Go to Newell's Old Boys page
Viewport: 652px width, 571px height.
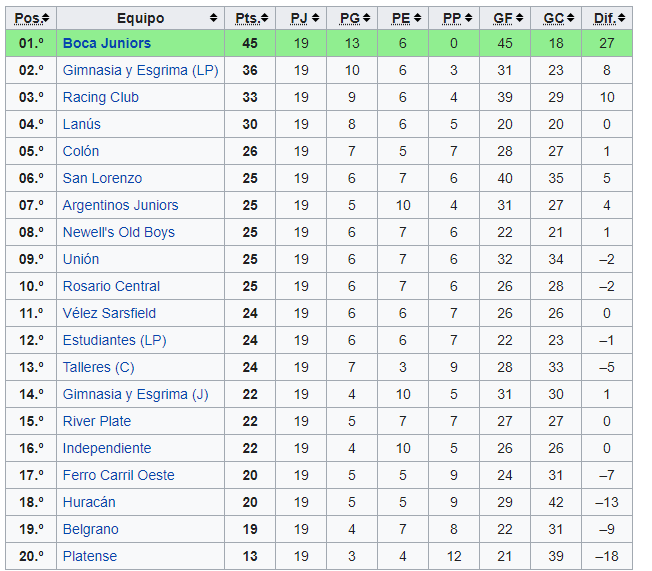coord(119,232)
